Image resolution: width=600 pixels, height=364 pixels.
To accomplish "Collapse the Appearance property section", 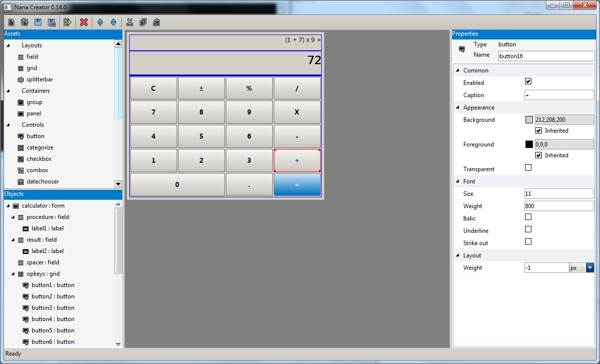I will (457, 108).
